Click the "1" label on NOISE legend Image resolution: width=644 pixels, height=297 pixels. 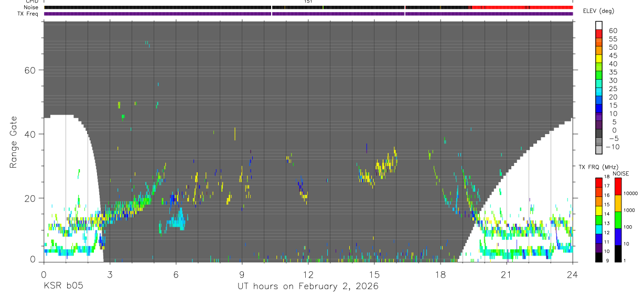point(624,260)
